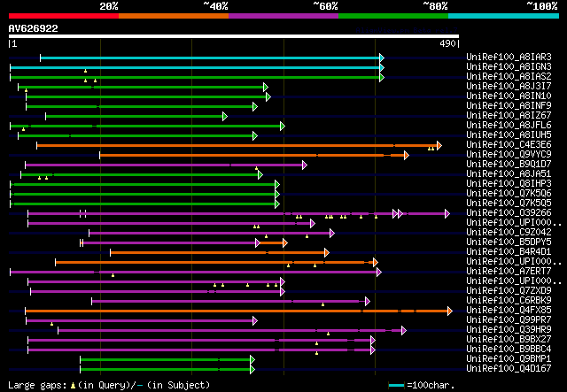The height and width of the screenshot is (392, 567).
Task: Click the purple ~60% identity legend segment
Action: [283, 16]
